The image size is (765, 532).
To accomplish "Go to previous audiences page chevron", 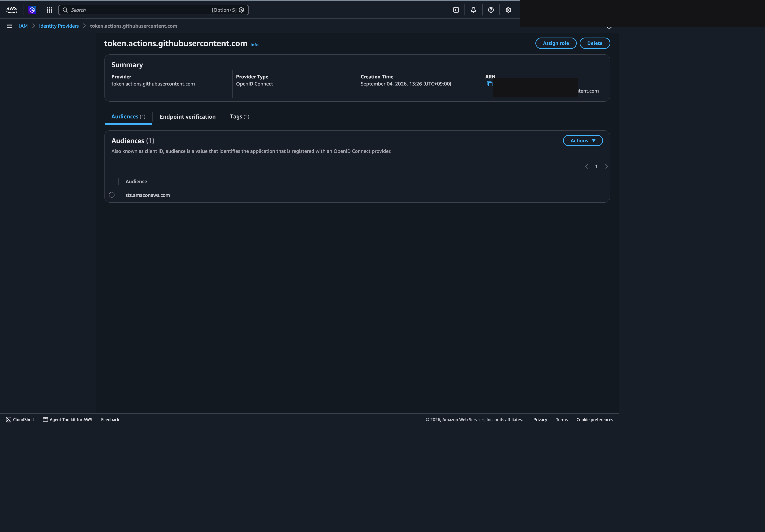I will point(586,167).
